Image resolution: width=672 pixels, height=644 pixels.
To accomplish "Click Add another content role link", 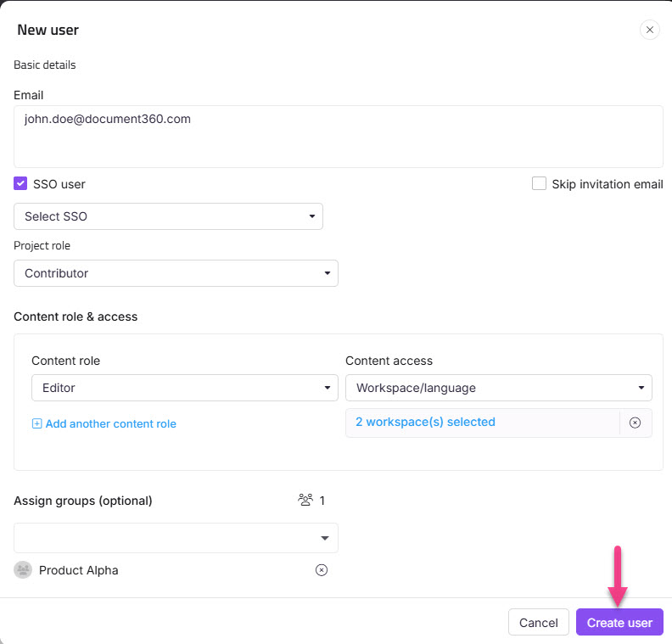I will pos(110,423).
